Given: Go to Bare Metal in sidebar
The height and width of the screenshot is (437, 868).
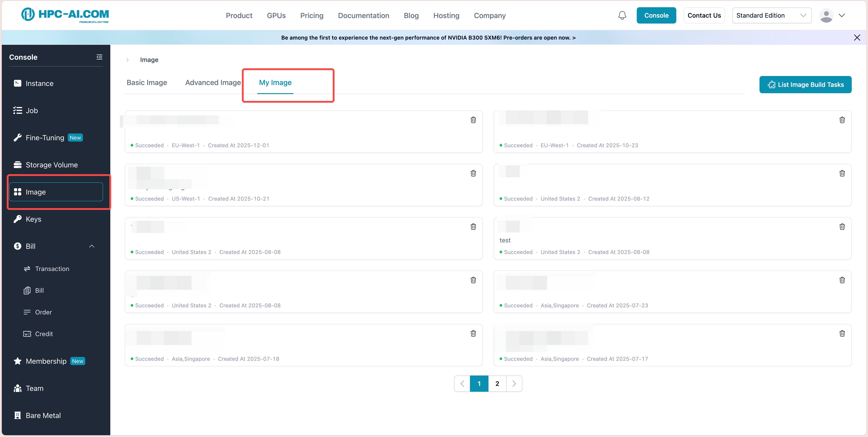Looking at the screenshot, I should (43, 416).
